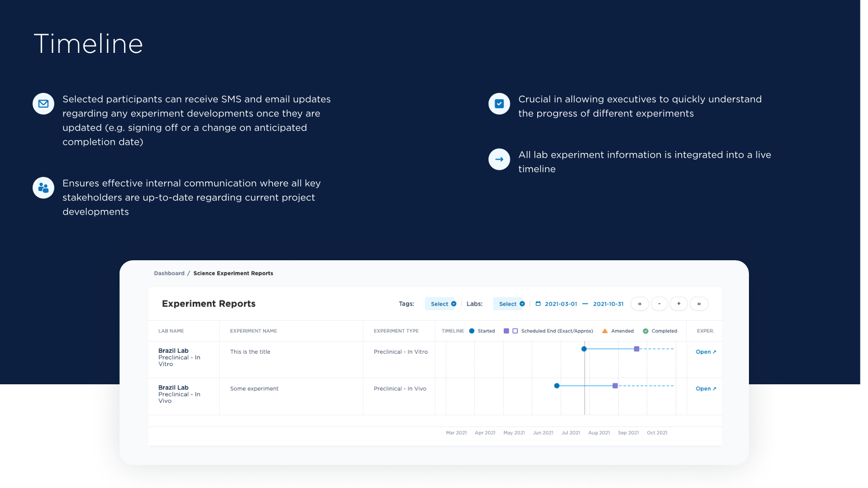Select 'This is the title' cell
This screenshot has height=488, width=868.
[250, 352]
